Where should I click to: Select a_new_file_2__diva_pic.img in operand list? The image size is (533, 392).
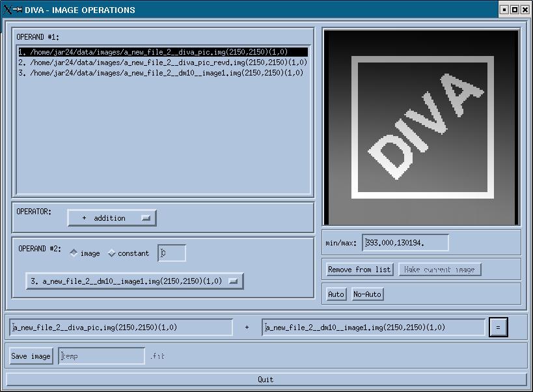pos(153,52)
